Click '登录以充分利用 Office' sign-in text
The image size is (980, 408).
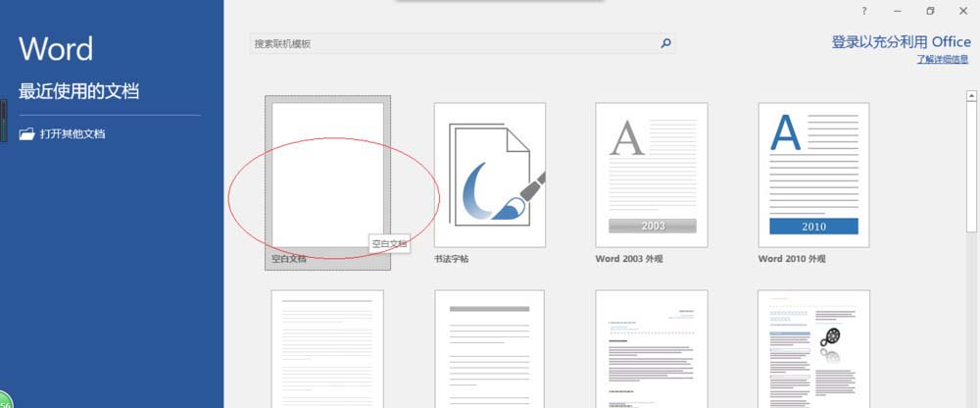pyautogui.click(x=902, y=42)
